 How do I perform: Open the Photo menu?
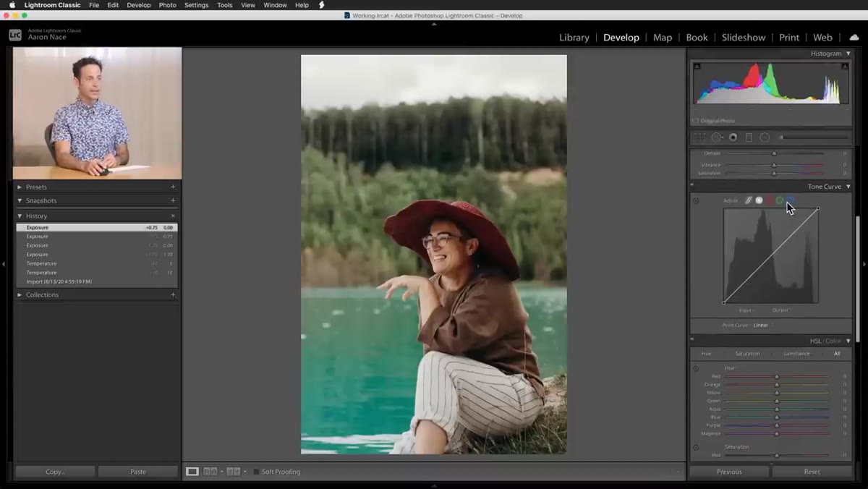(167, 5)
